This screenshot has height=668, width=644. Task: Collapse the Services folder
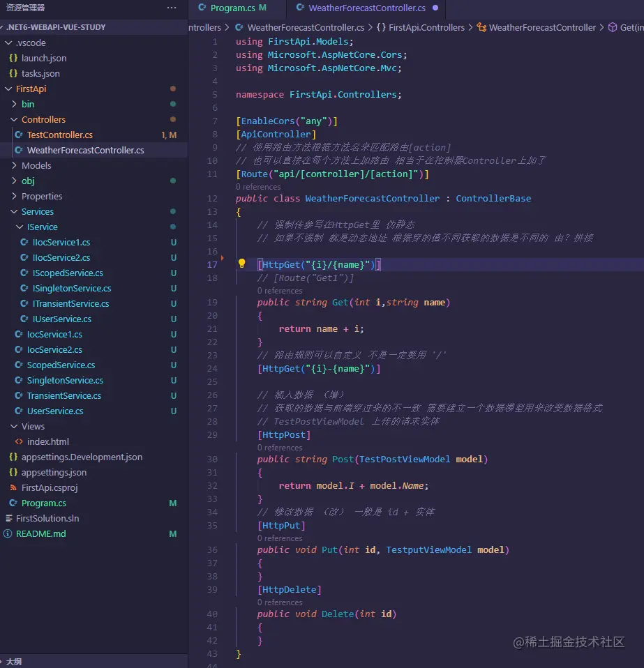pyautogui.click(x=14, y=211)
